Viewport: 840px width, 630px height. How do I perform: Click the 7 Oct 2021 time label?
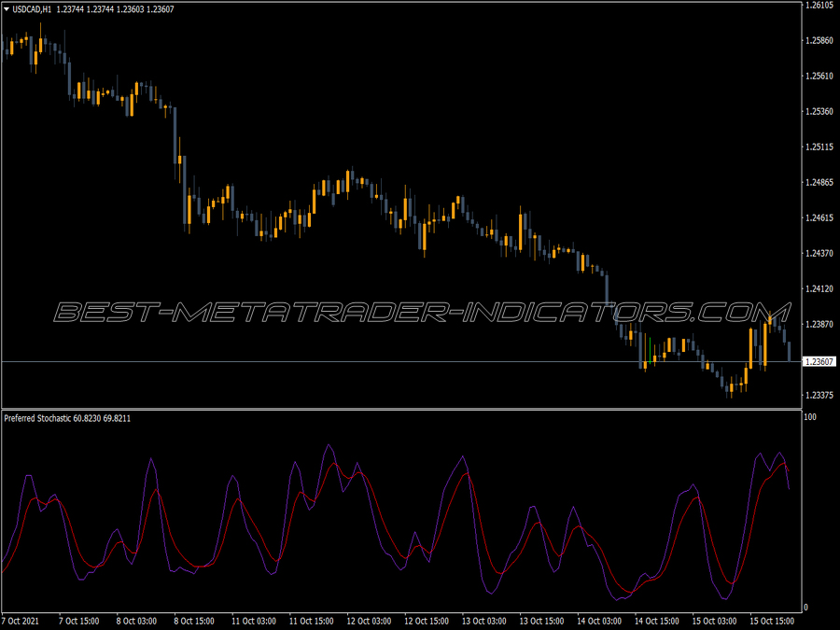click(x=21, y=621)
